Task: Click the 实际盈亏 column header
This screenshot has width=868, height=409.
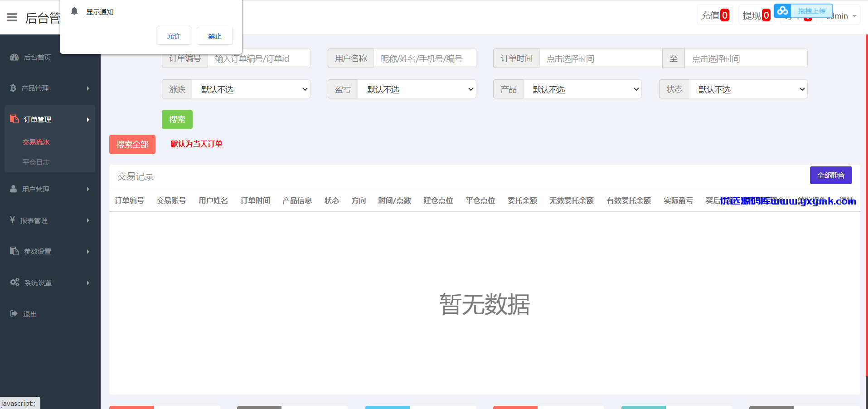Action: pyautogui.click(x=678, y=200)
